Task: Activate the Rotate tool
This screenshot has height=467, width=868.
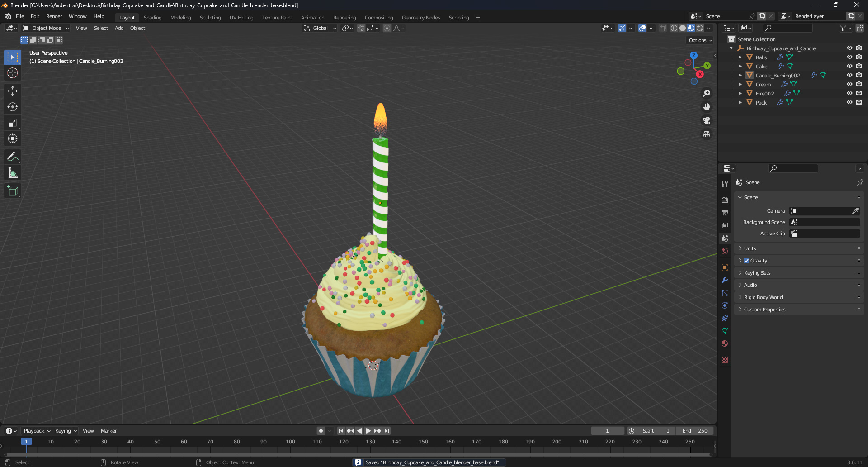Action: 13,107
